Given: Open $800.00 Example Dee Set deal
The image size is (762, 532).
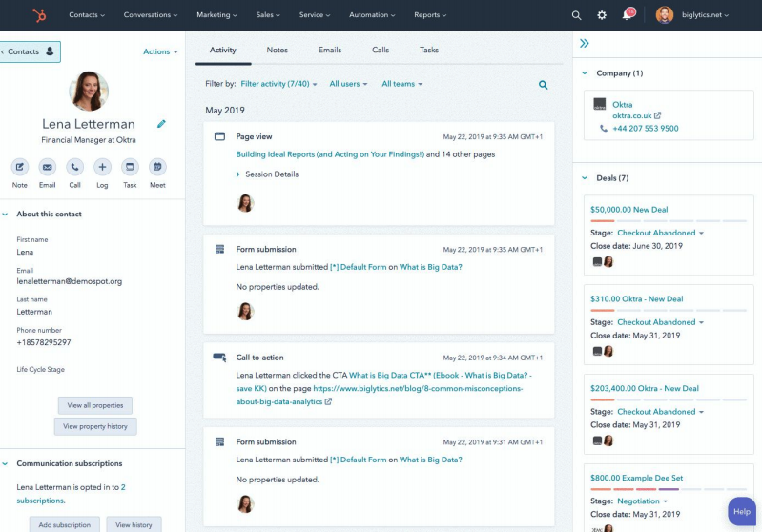Looking at the screenshot, I should [637, 478].
